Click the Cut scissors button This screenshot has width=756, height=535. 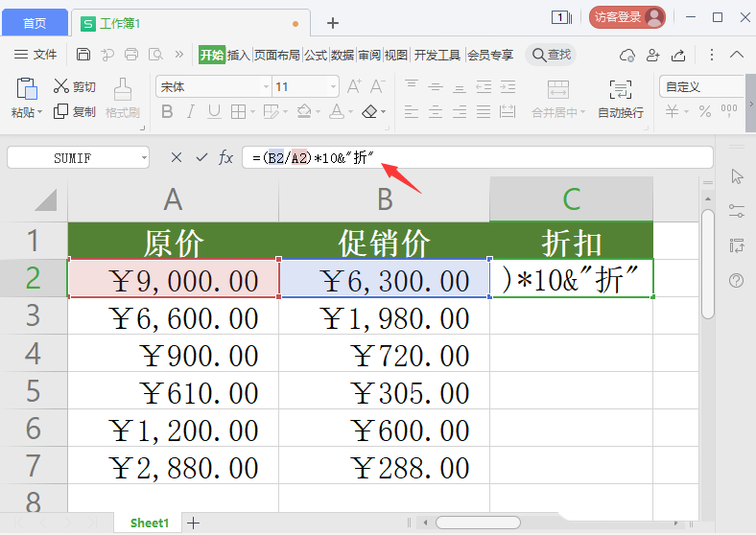[74, 86]
